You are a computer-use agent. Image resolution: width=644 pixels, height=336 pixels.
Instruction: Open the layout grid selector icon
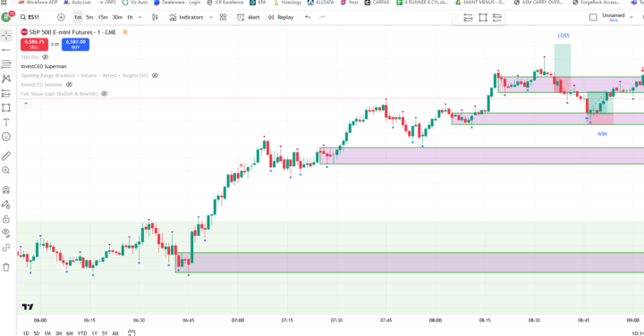pyautogui.click(x=223, y=17)
